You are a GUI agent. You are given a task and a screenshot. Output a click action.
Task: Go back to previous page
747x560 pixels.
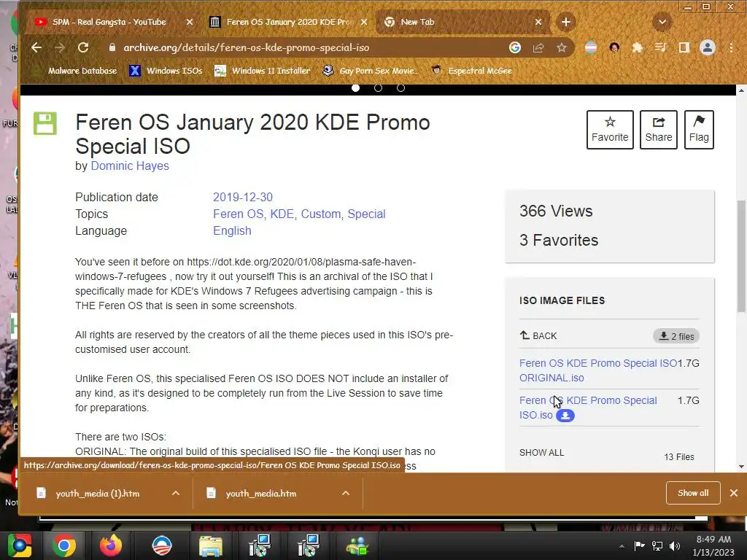pos(36,47)
